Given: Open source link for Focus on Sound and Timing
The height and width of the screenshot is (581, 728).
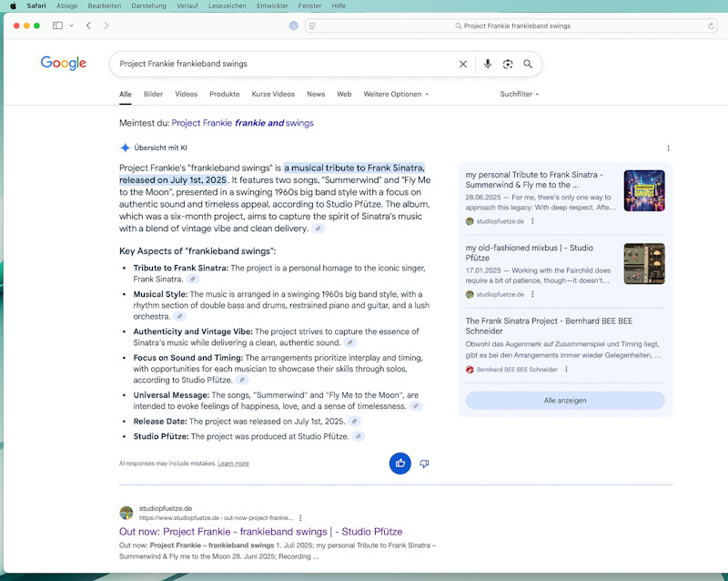Looking at the screenshot, I should (242, 380).
